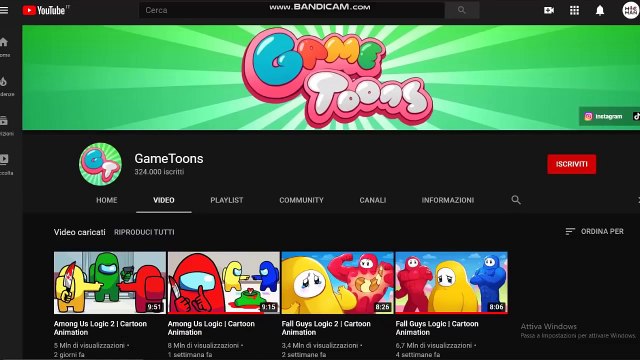Click in the Cerca search field
Screen dimensions: 640x360
pos(292,10)
